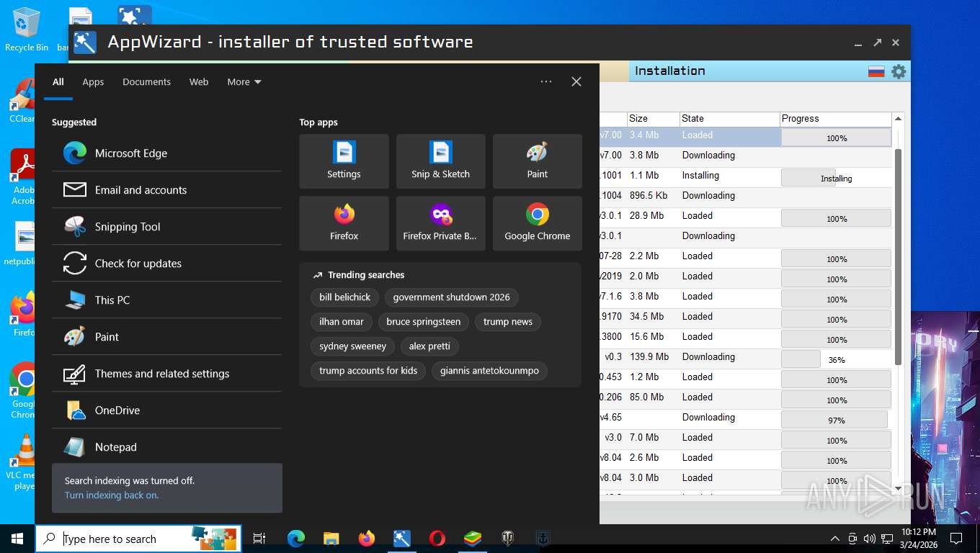Search trending topic sydney sweeney
This screenshot has height=553, width=980.
point(353,346)
